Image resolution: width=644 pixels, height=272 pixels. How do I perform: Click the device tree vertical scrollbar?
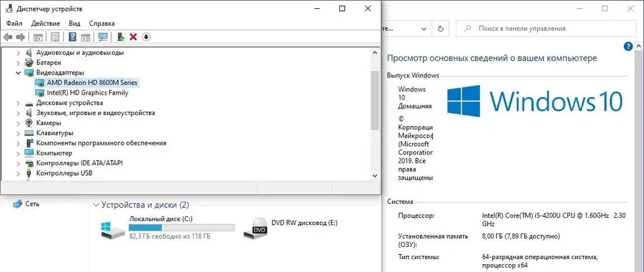tap(375, 100)
